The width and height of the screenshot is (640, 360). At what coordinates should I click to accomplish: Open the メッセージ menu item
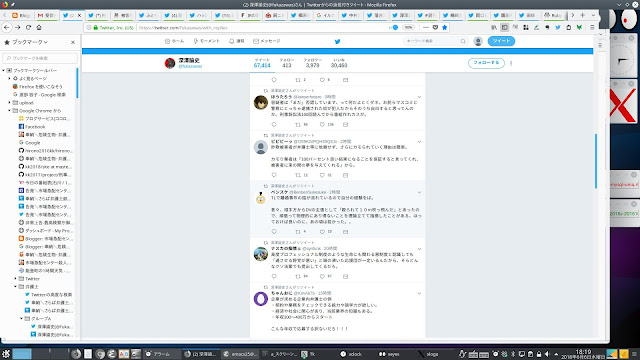click(x=267, y=41)
